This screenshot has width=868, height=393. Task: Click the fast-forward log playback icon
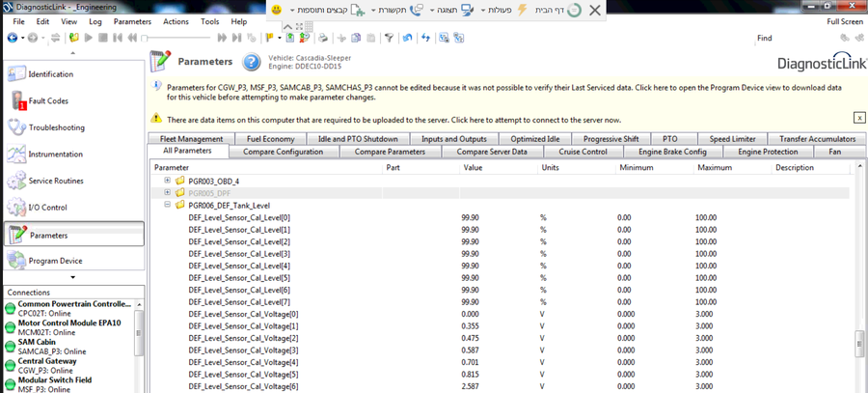(222, 38)
